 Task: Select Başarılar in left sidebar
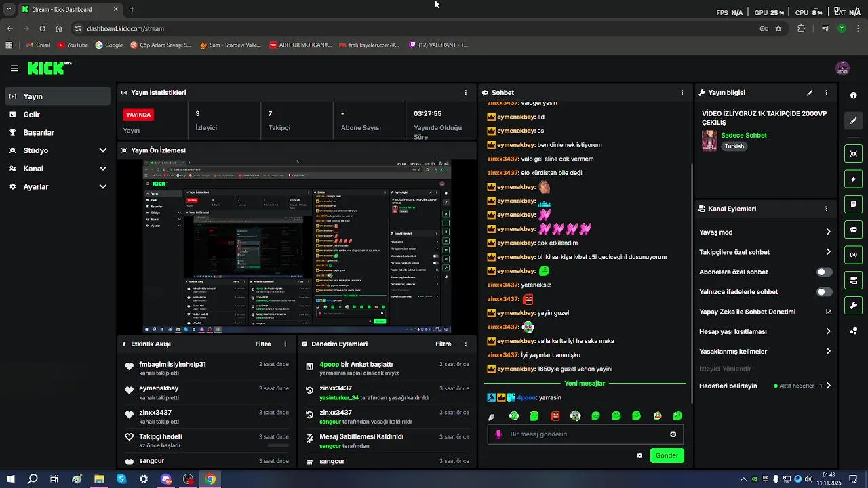(x=58, y=133)
